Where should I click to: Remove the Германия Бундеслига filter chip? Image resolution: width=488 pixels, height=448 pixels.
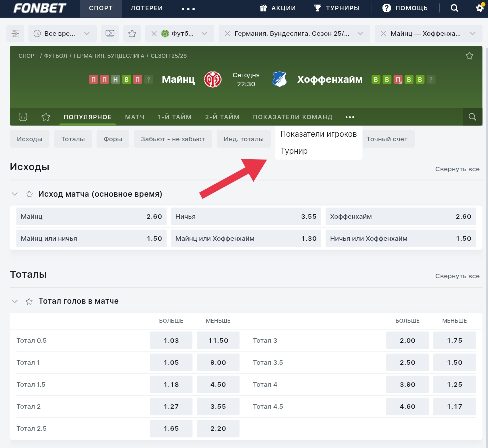tap(228, 34)
